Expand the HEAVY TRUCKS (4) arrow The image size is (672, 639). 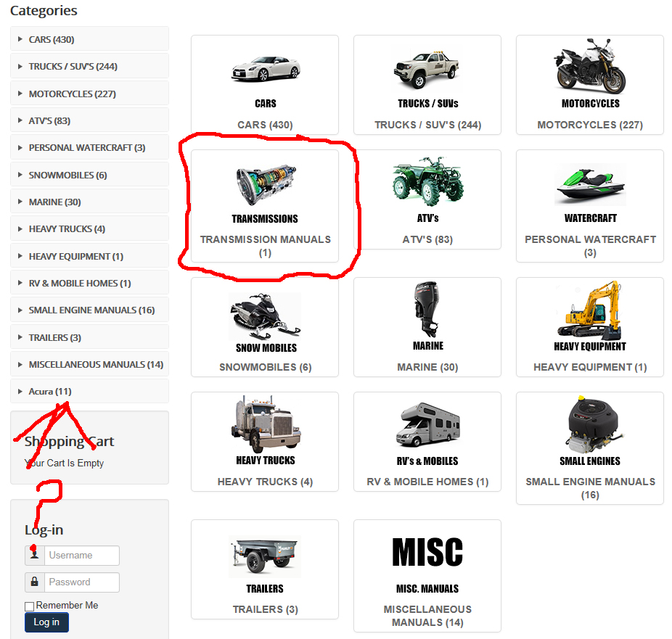pyautogui.click(x=20, y=229)
